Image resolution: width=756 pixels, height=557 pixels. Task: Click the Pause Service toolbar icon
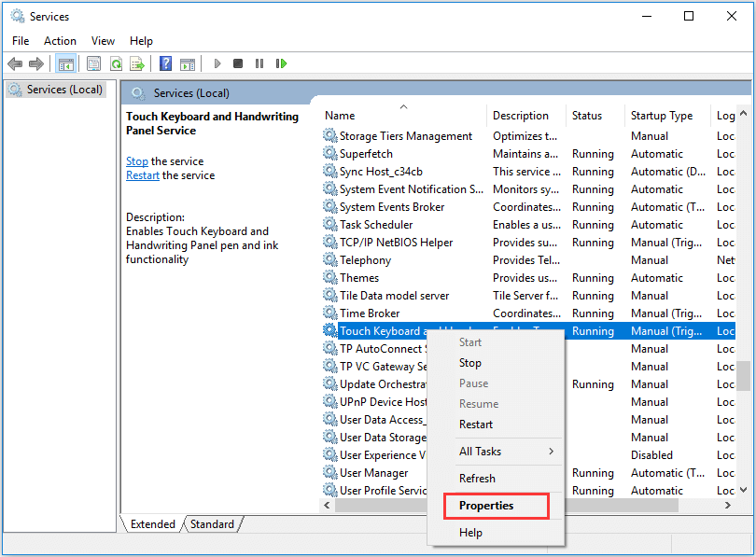[259, 63]
